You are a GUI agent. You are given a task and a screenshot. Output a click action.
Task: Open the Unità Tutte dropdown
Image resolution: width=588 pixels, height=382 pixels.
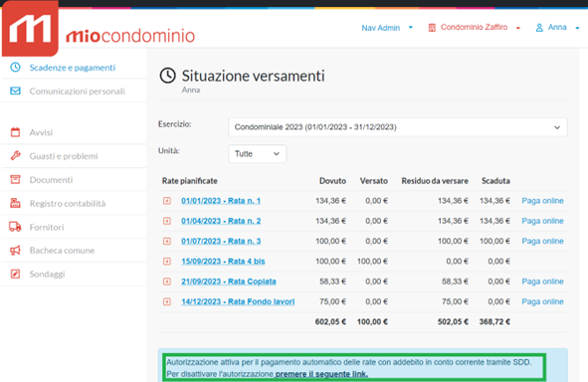(258, 154)
